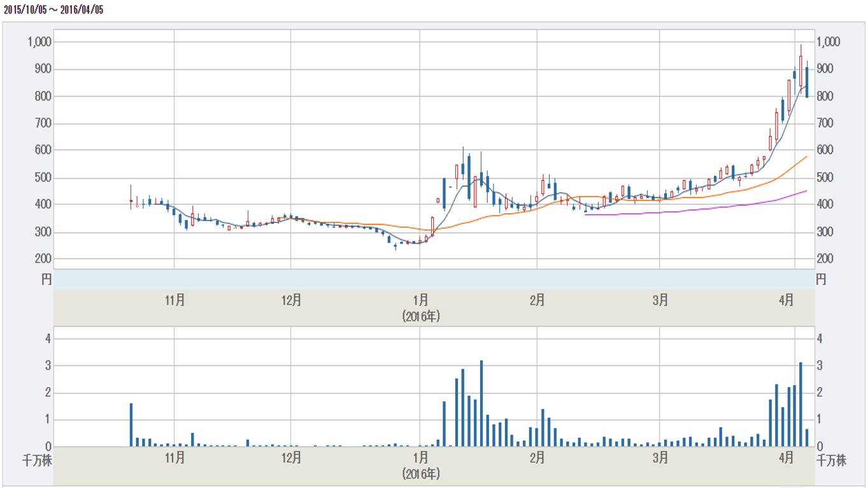Click the 3 label on left volume axis
This screenshot has height=488, width=868.
click(48, 366)
